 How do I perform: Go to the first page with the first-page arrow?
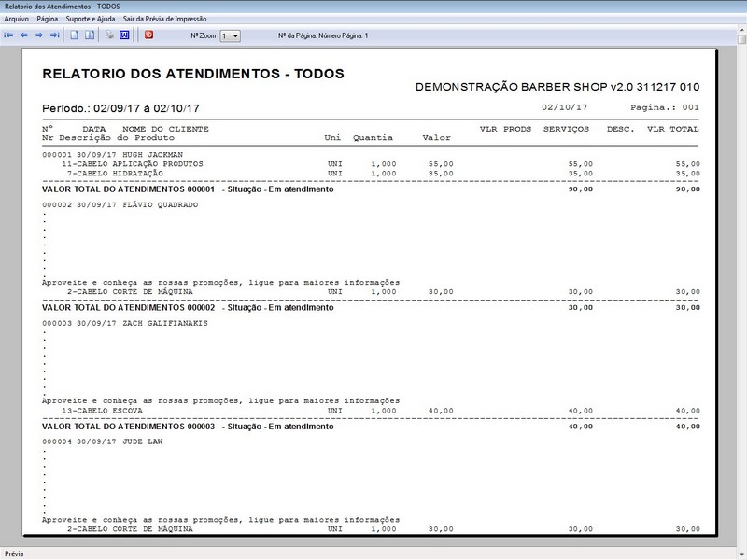click(8, 35)
